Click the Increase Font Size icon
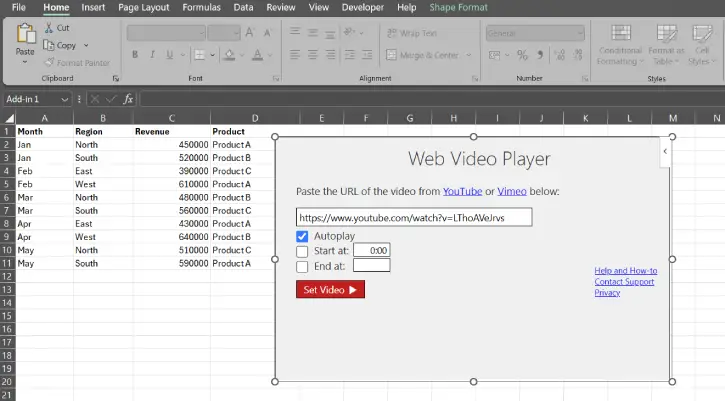The width and height of the screenshot is (725, 401). click(250, 33)
